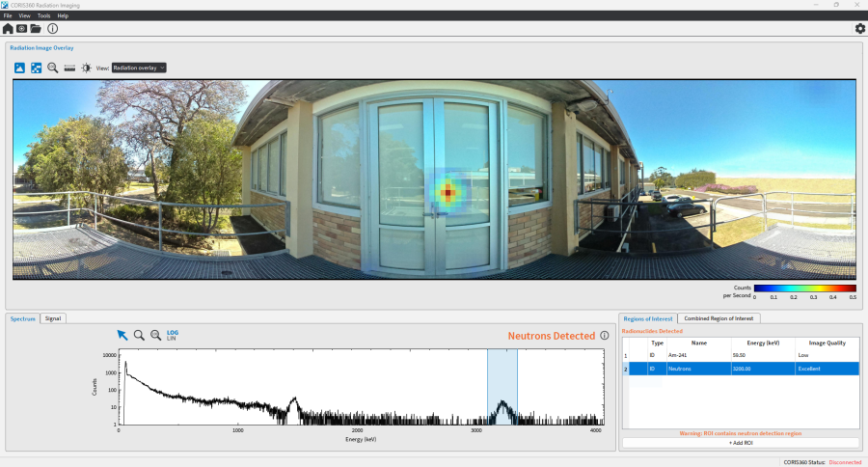868x467 pixels.
Task: Select the image zoom magnifier tool
Action: coord(53,68)
